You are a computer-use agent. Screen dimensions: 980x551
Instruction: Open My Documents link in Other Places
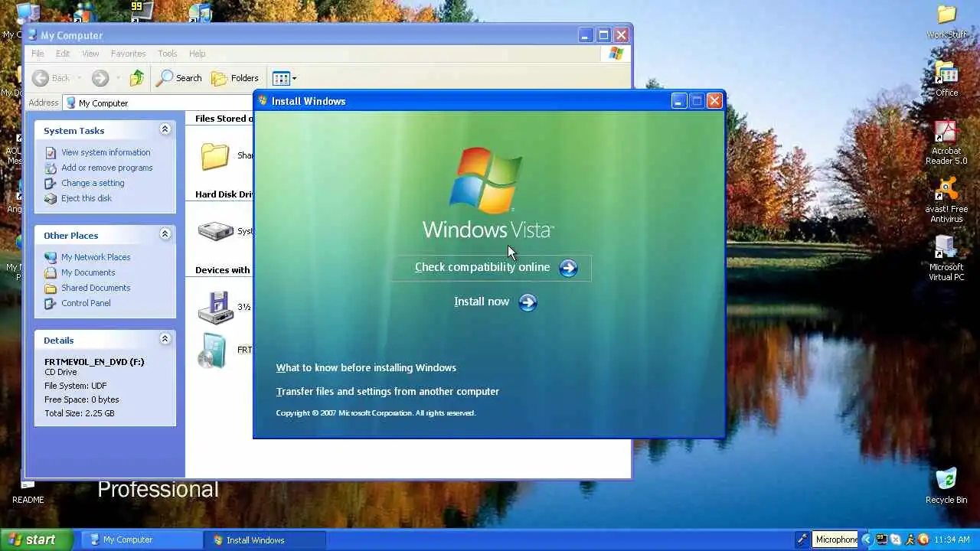pos(88,272)
